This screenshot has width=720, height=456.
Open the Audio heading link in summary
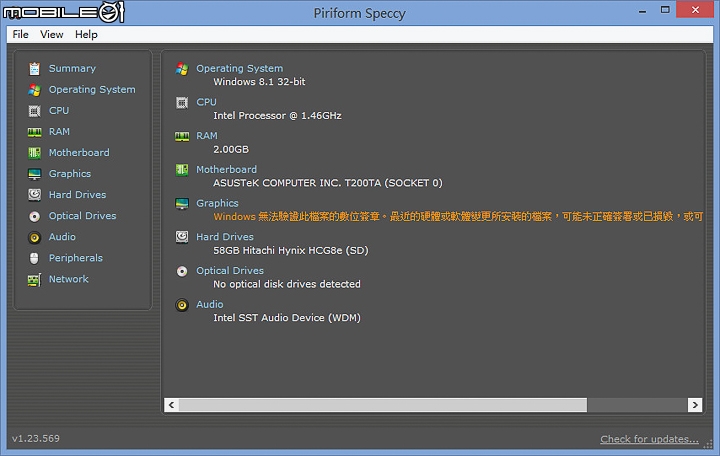pos(210,304)
